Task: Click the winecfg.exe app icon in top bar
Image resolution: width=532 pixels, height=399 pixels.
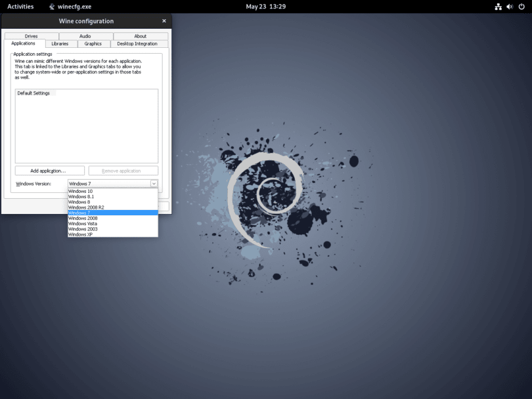Action: (x=52, y=7)
